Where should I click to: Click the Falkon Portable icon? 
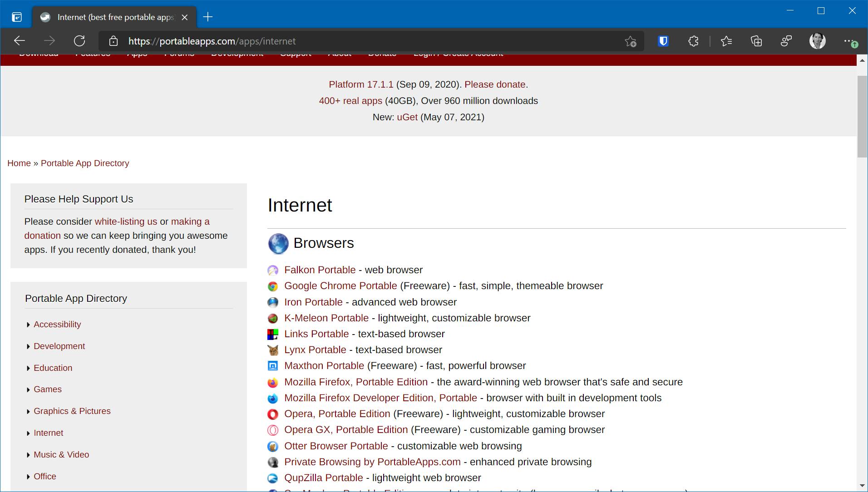(273, 271)
